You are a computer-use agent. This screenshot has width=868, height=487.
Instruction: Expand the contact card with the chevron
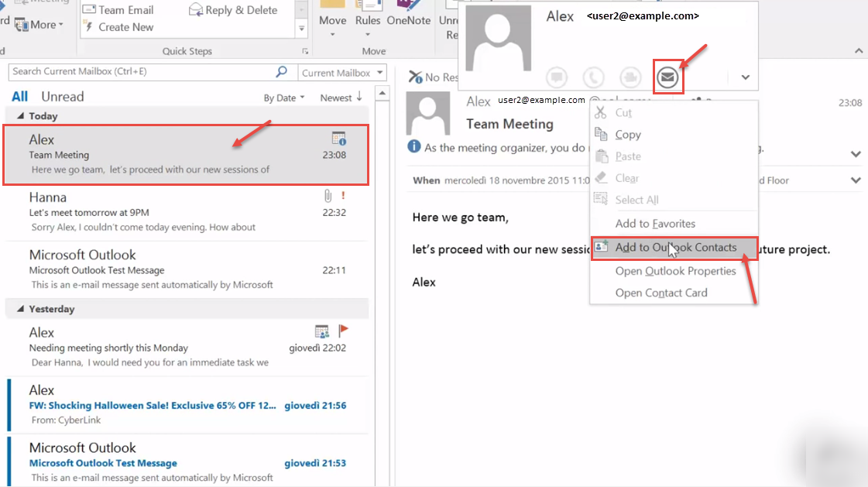tap(745, 77)
